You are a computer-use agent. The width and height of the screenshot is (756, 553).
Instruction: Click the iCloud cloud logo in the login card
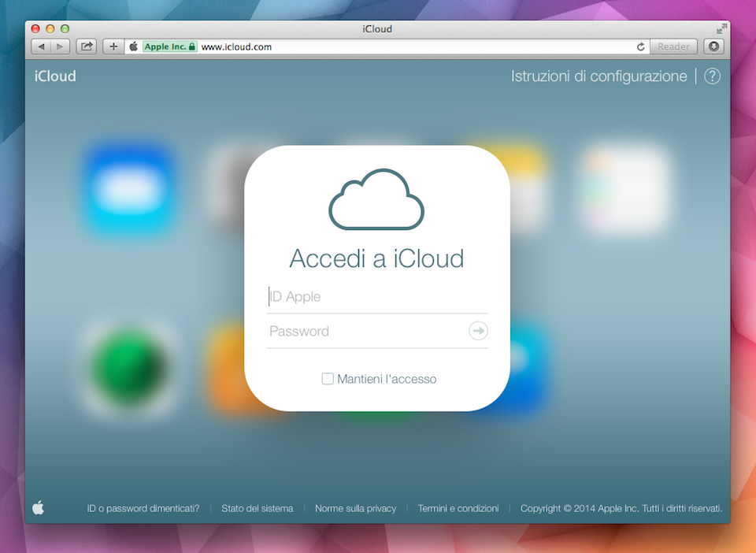[376, 199]
